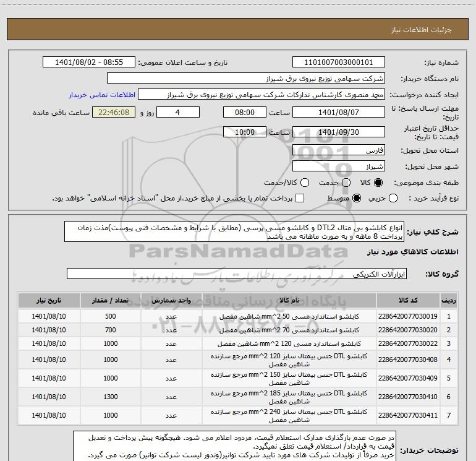476x461 pixels.
Task: Choose the متوسط purchase type radio
Action: point(357,198)
